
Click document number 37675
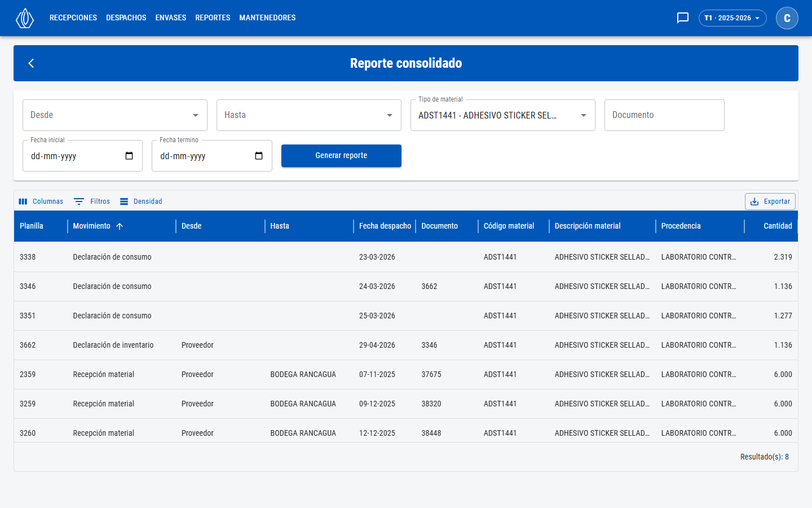(x=431, y=375)
